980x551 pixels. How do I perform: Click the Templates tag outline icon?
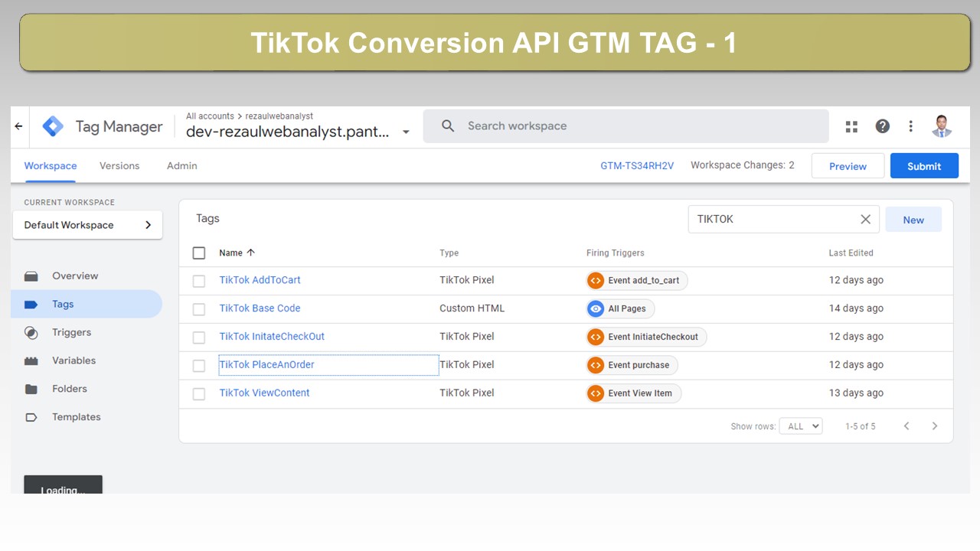click(31, 417)
